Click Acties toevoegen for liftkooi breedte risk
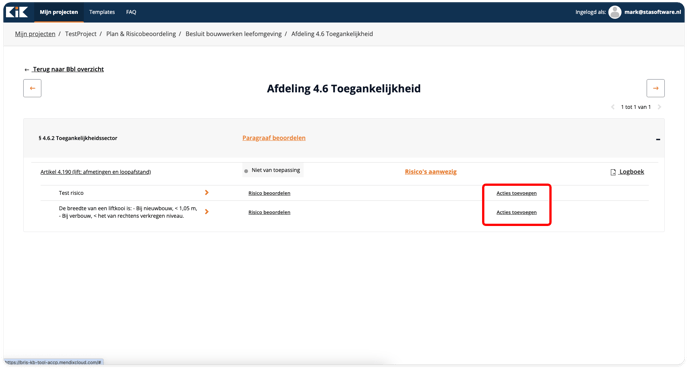This screenshot has width=688, height=369. [x=516, y=212]
